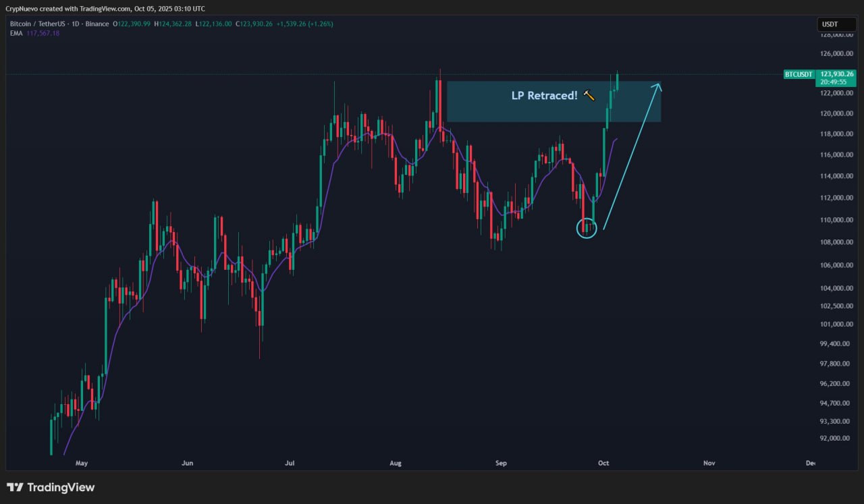Click the TradingView wordmark at bottom left
This screenshot has height=504, width=864.
point(60,487)
